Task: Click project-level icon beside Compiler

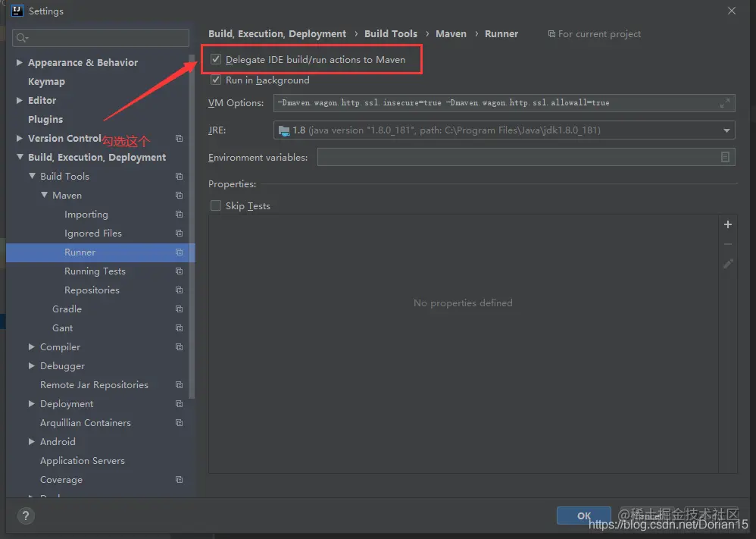Action: pos(180,346)
